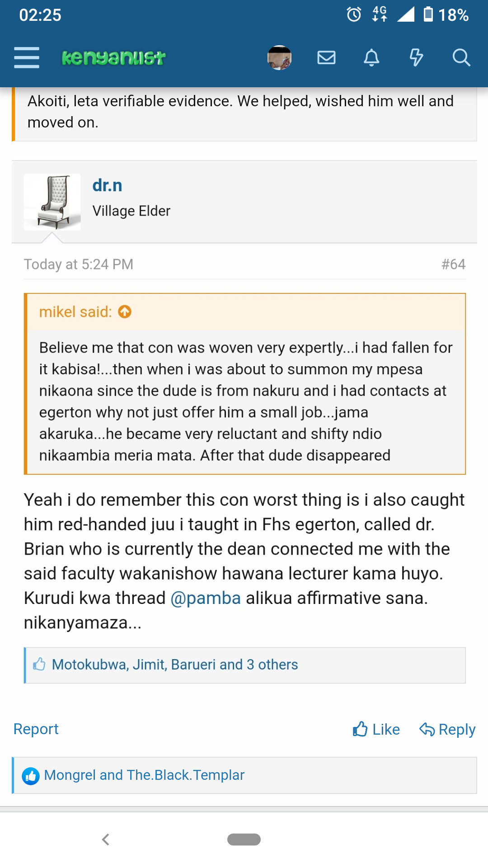Tap the Android home pill button

[x=244, y=840]
